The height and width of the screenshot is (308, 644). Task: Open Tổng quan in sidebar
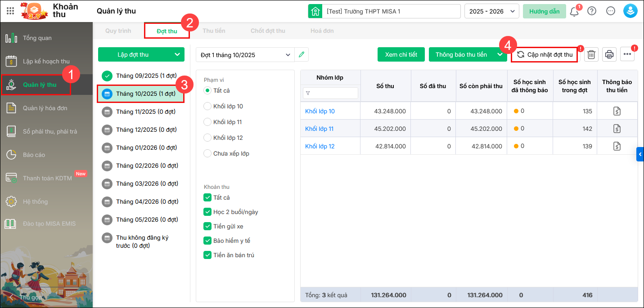[46, 38]
